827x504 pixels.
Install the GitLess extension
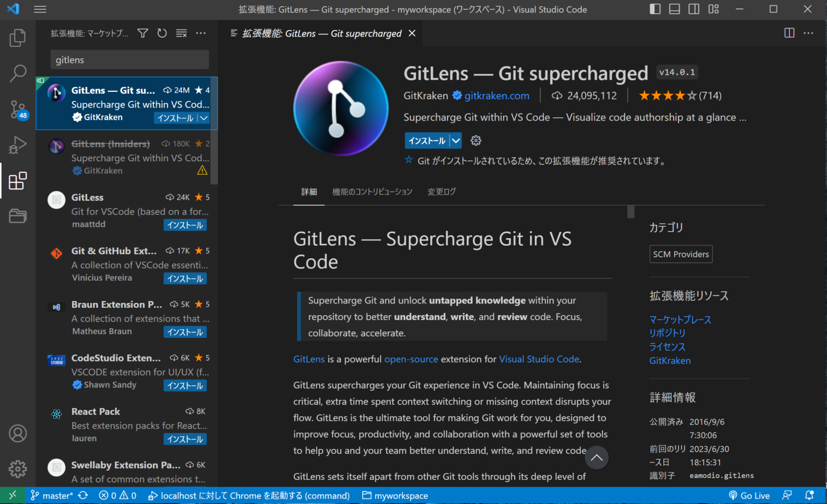[185, 225]
